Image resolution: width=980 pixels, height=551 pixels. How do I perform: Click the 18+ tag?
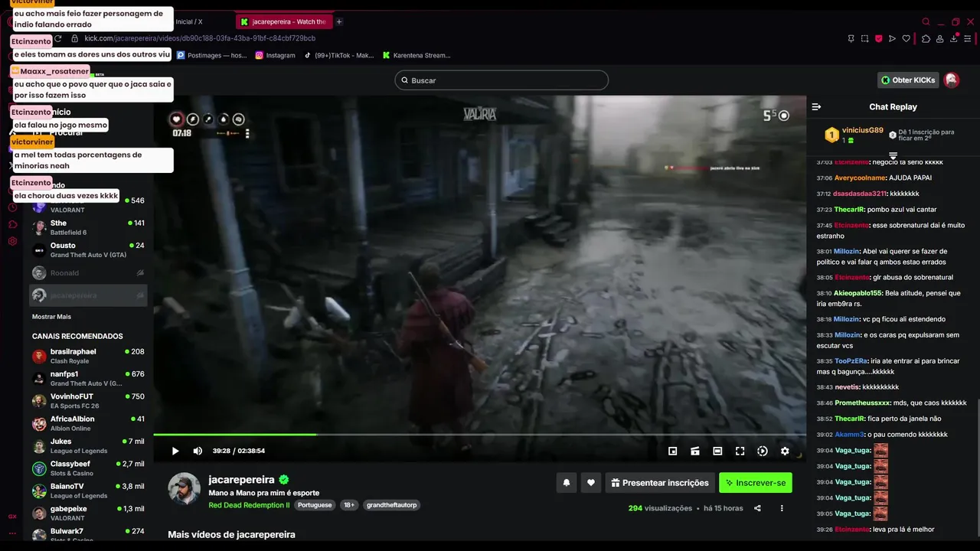pyautogui.click(x=348, y=505)
